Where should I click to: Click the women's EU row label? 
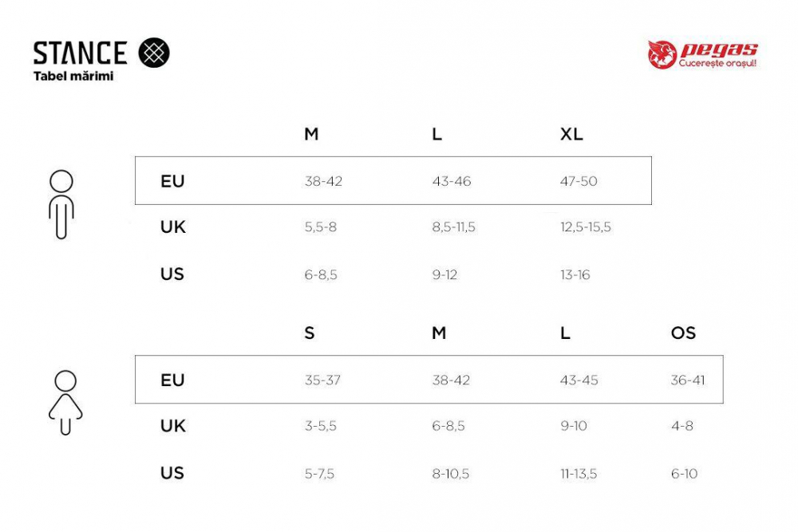(x=172, y=380)
